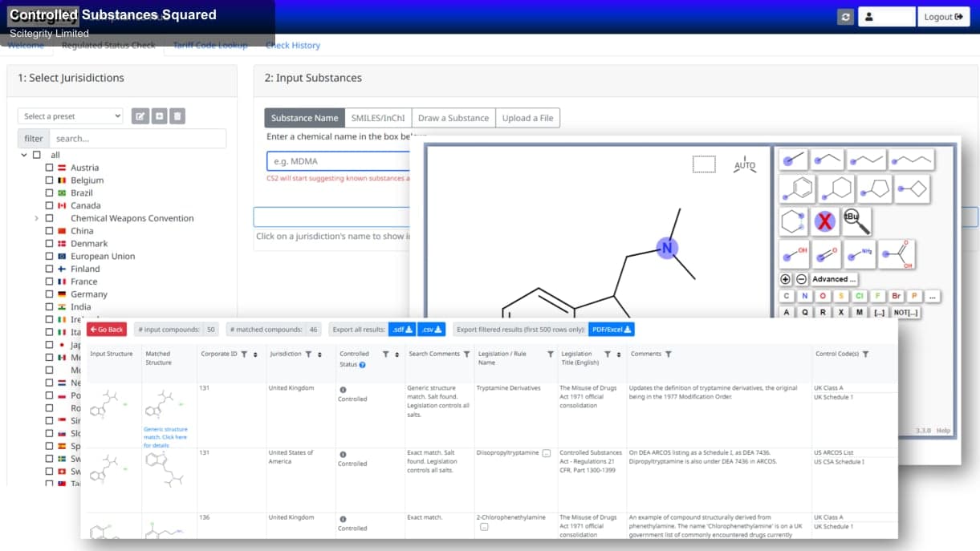This screenshot has height=551, width=980.
Task: Export all results as .sdf
Action: (x=401, y=329)
